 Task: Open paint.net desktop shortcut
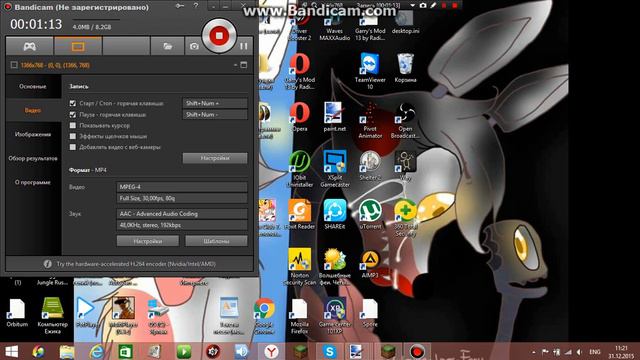pos(334,117)
